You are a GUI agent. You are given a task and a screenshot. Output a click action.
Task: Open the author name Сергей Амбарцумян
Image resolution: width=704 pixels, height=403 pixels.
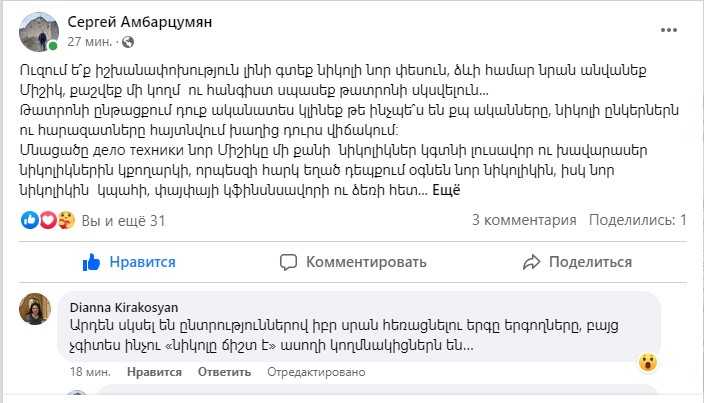tap(139, 21)
